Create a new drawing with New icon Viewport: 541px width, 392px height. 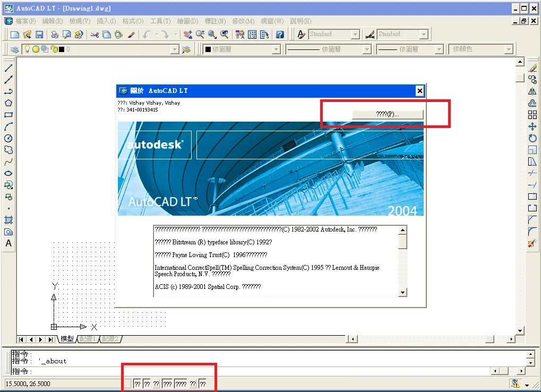(15, 35)
